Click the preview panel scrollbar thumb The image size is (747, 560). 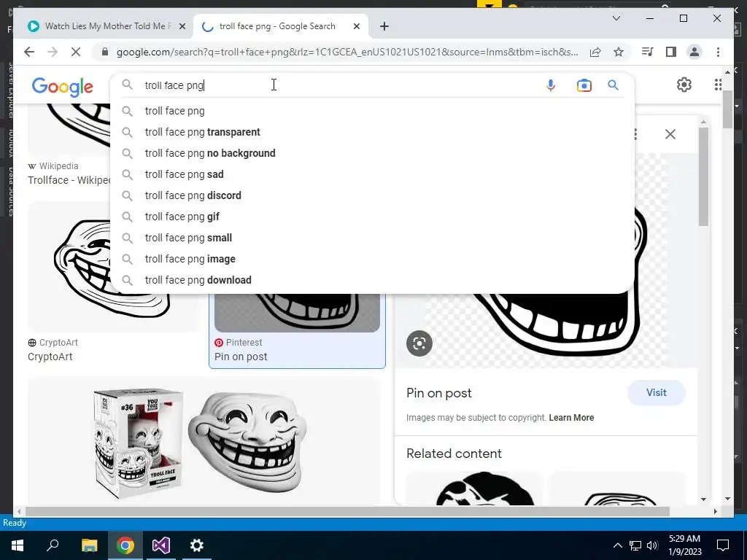pyautogui.click(x=703, y=176)
